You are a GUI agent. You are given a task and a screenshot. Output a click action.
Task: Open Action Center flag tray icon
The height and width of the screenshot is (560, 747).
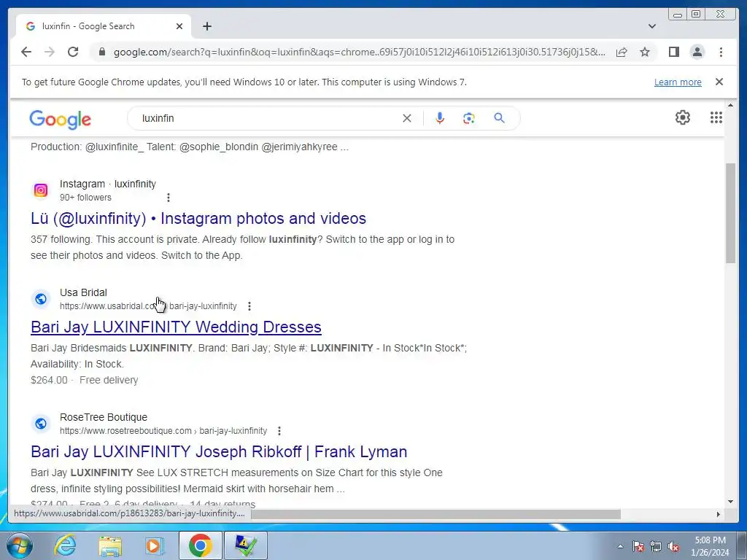coord(638,546)
